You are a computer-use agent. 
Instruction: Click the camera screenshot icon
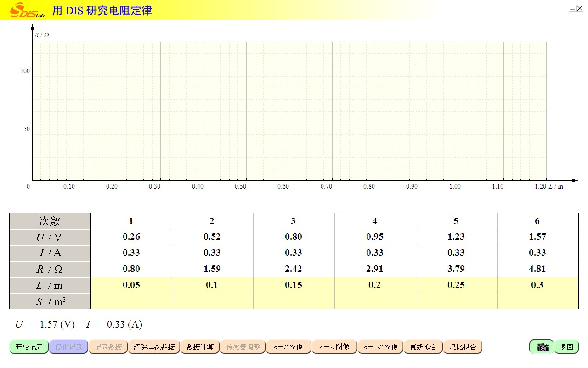(x=542, y=347)
